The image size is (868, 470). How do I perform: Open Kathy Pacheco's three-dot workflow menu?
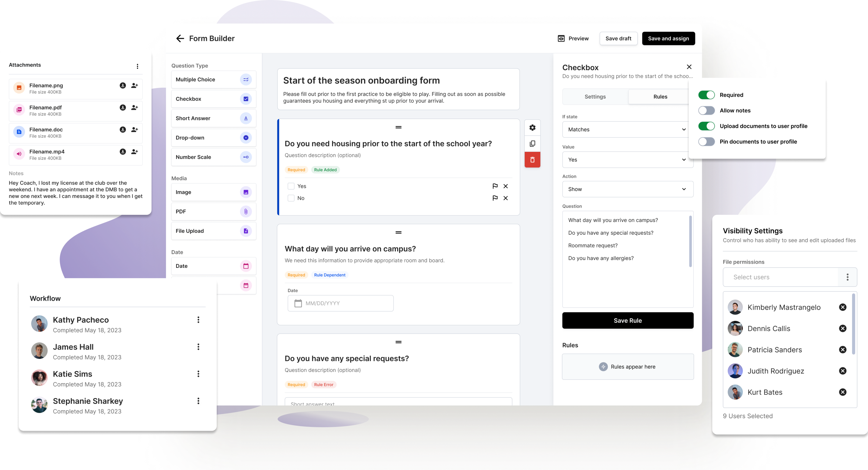coord(198,320)
